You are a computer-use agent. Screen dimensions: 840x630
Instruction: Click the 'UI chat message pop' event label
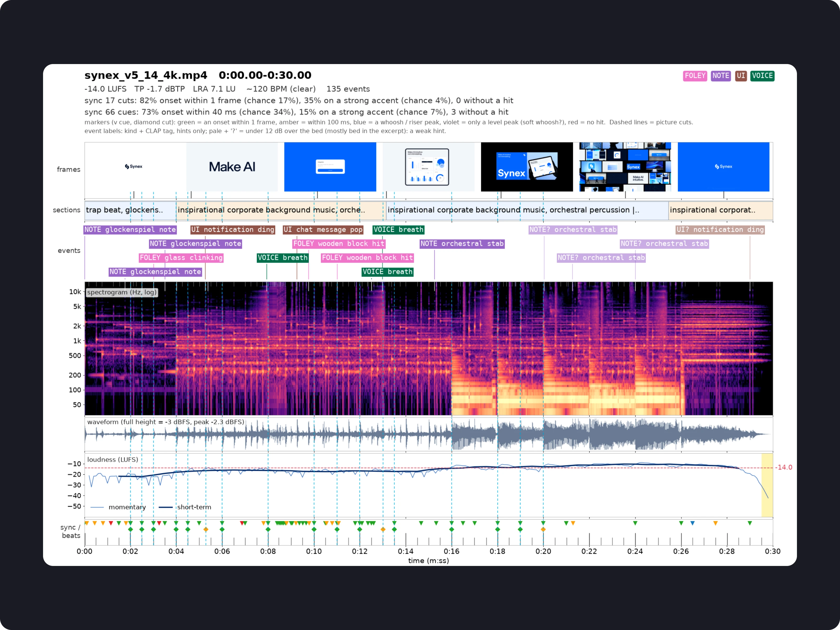(x=323, y=229)
